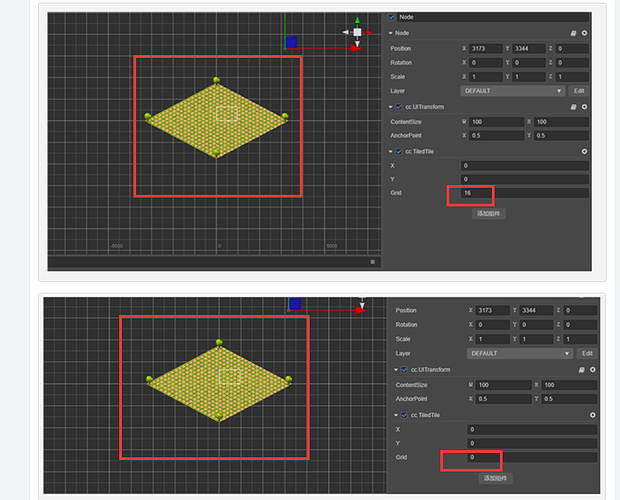Open cc.UITransform gear menu in lower screenshot
This screenshot has width=620, height=500.
click(x=592, y=370)
